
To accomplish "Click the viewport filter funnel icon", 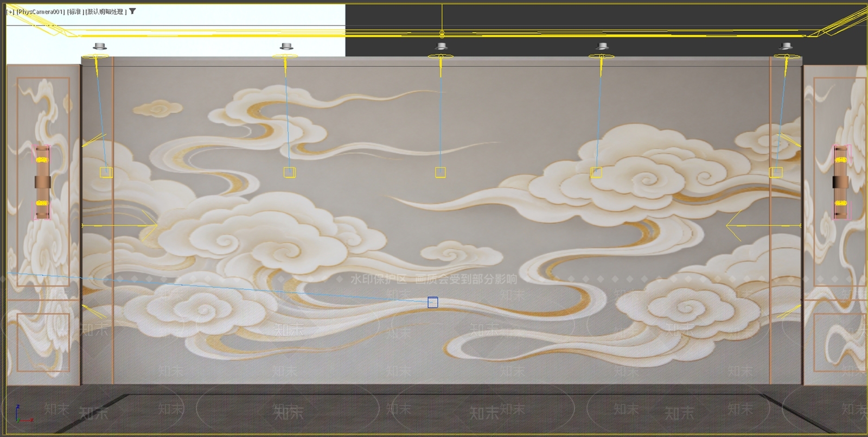I will pos(132,11).
